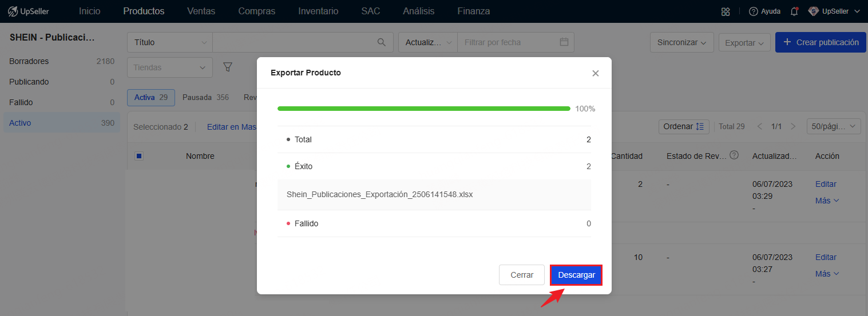Click the Total 29 pagination label
The height and width of the screenshot is (316, 868).
732,126
